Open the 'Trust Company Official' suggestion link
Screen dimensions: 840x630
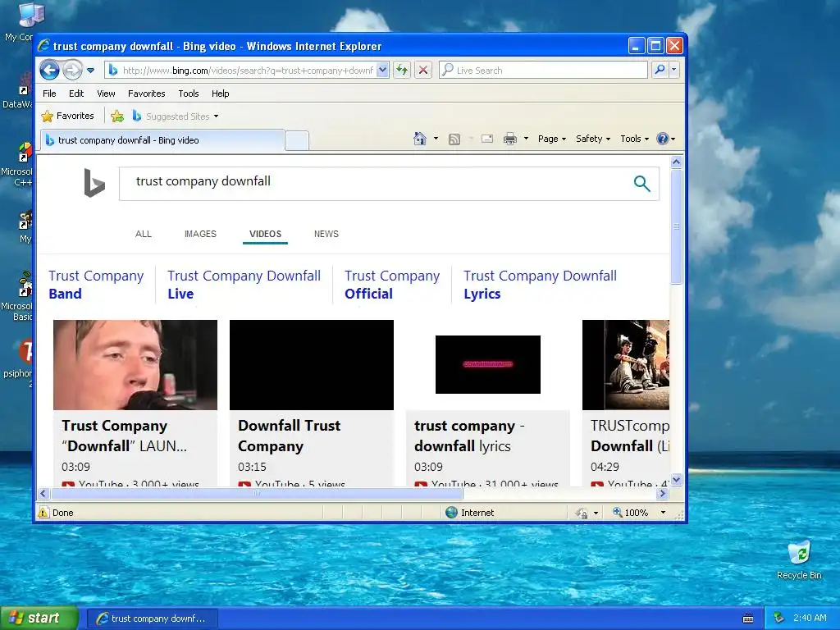coord(392,285)
